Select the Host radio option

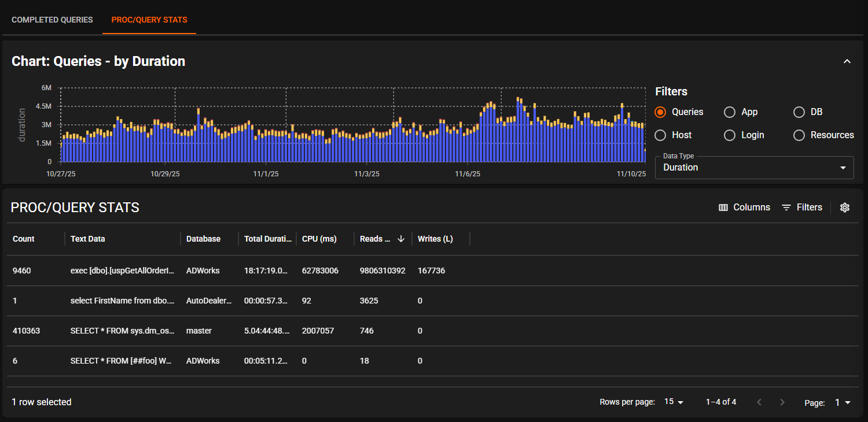pos(660,135)
